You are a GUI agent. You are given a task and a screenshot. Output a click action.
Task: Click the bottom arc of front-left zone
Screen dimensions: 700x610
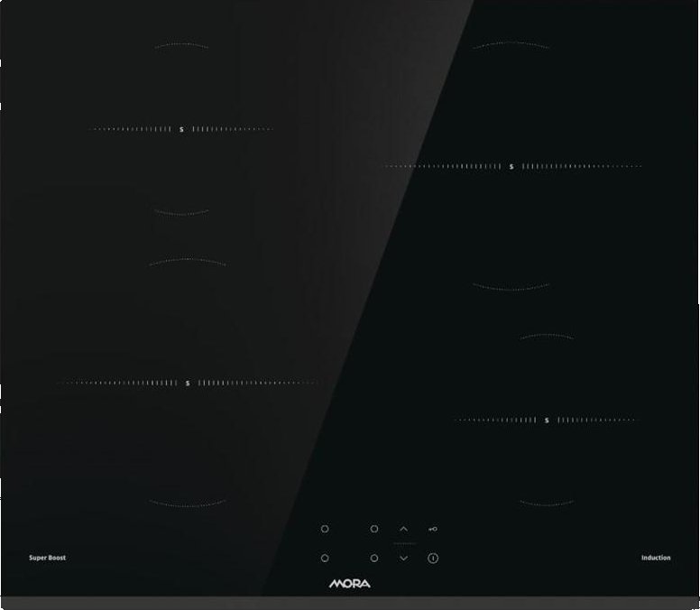pyautogui.click(x=188, y=503)
